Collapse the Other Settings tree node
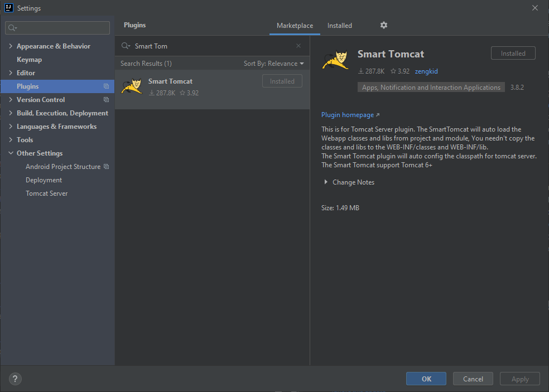This screenshot has height=392, width=549. [11, 153]
